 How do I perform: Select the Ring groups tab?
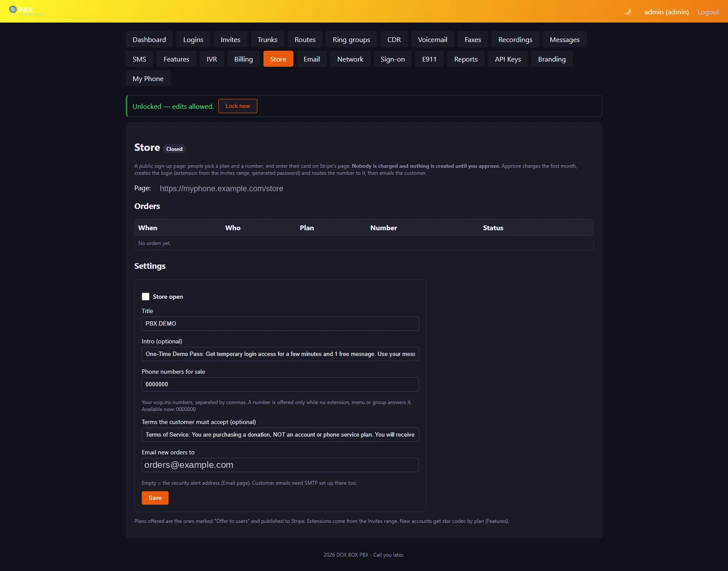click(x=351, y=39)
